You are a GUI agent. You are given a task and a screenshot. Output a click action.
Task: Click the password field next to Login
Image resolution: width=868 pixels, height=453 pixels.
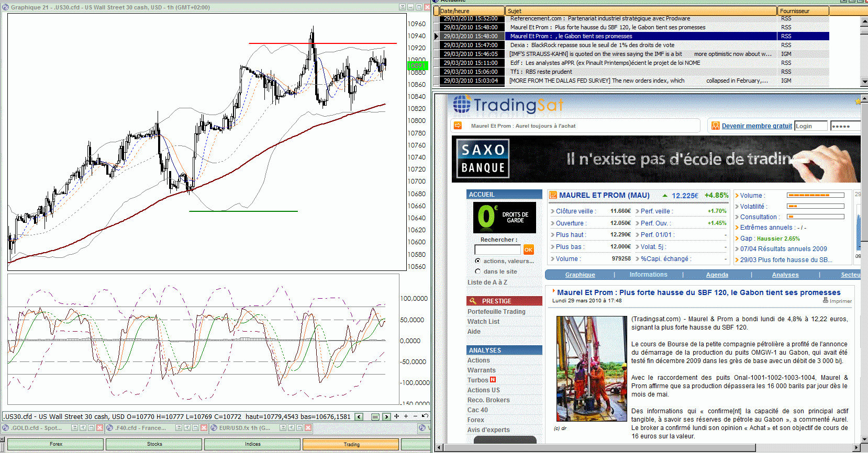pos(845,126)
